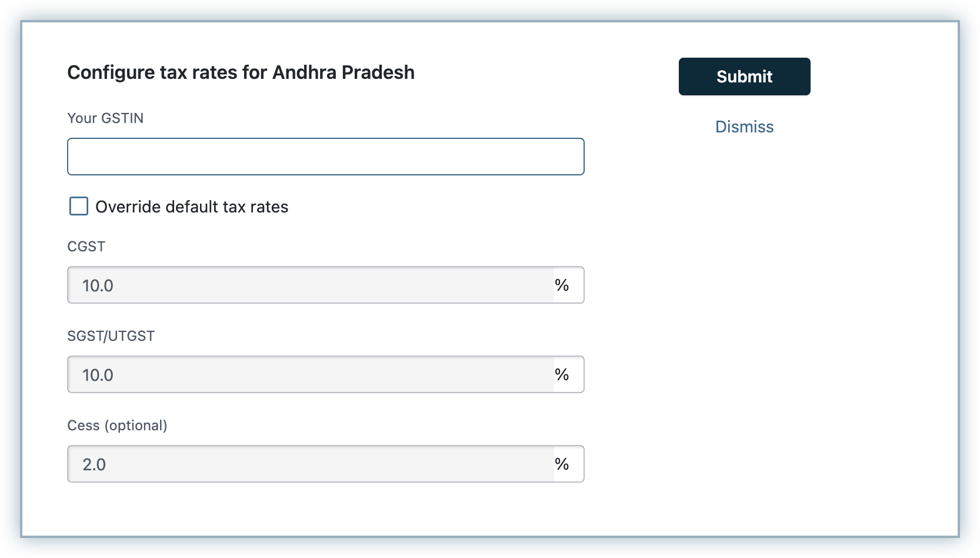Click the percent sign beside Cess value
Viewport: 980px width, 558px height.
pos(562,464)
